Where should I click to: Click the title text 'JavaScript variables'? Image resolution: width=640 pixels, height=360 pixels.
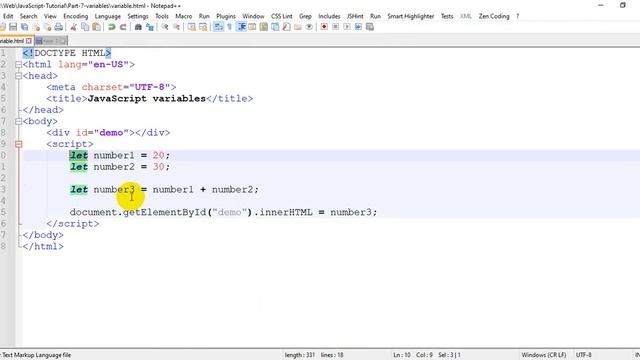(147, 99)
